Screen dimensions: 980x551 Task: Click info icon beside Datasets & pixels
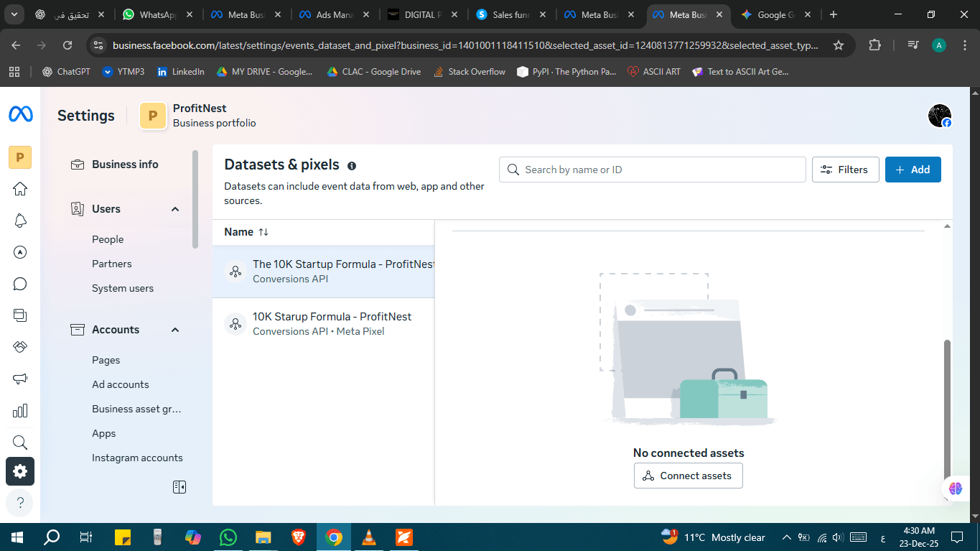click(x=352, y=166)
